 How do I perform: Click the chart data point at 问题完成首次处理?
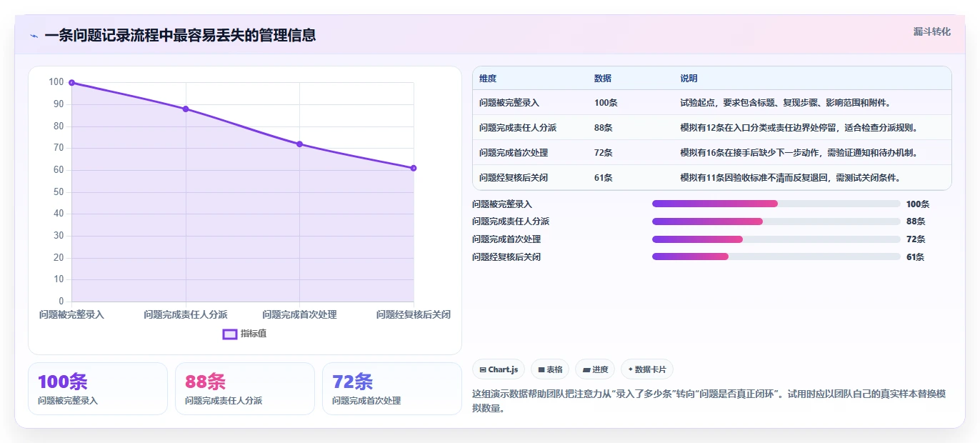(x=299, y=144)
